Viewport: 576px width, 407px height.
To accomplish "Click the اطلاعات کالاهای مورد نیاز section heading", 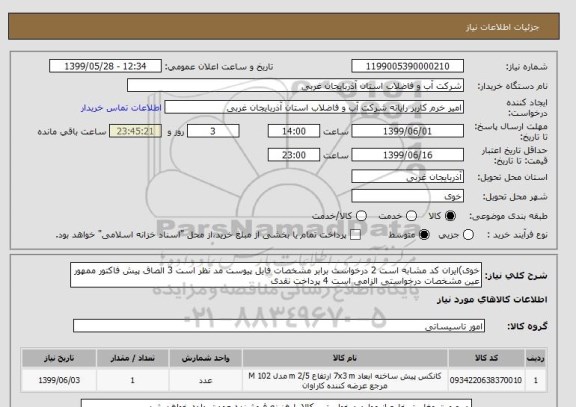I will [492, 300].
